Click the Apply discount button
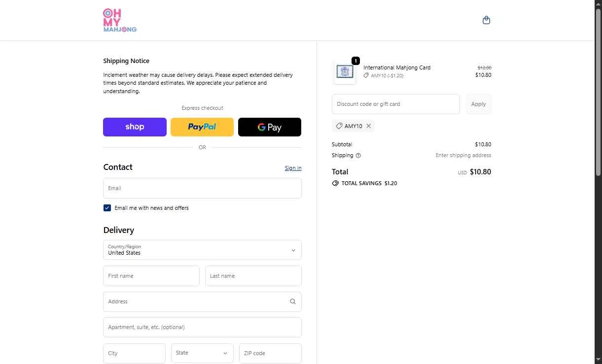Image resolution: width=602 pixels, height=364 pixels. click(478, 104)
